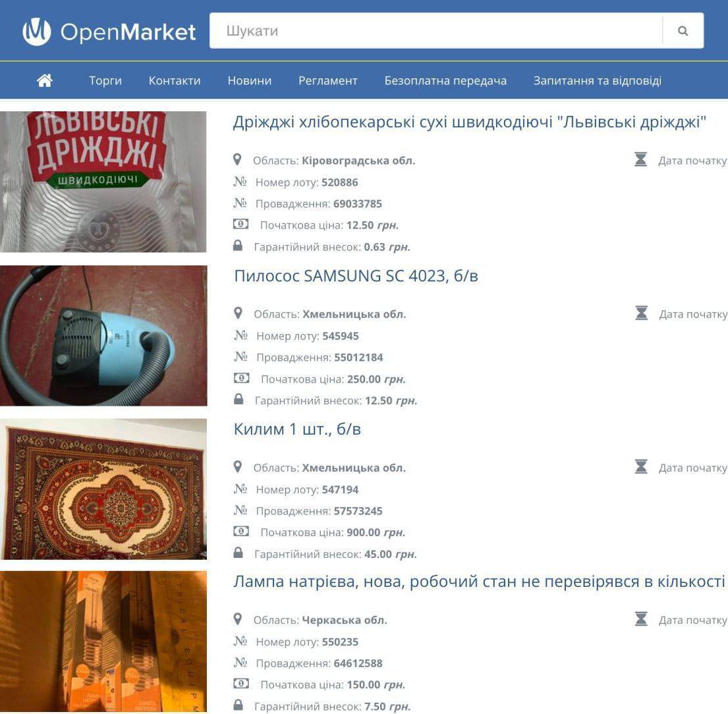Focus the Шукати search field

pyautogui.click(x=436, y=31)
